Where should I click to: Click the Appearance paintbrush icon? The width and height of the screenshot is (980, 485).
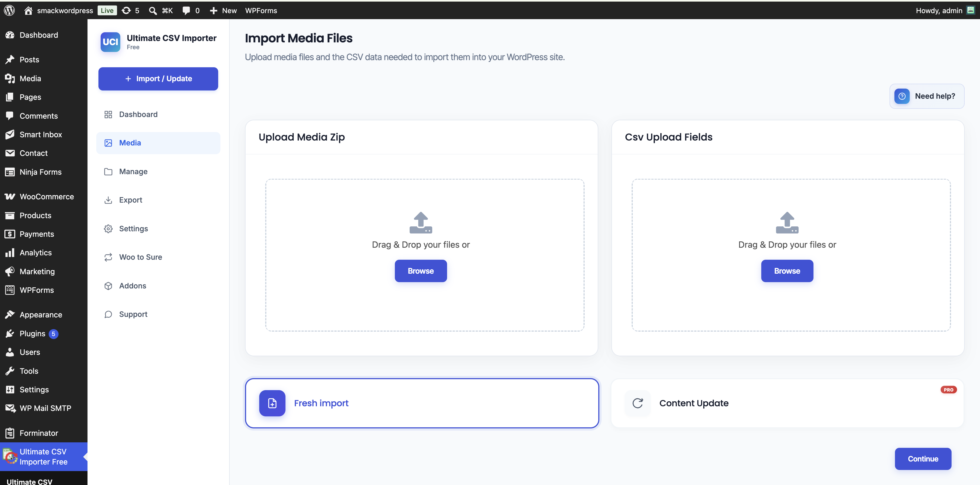10,315
